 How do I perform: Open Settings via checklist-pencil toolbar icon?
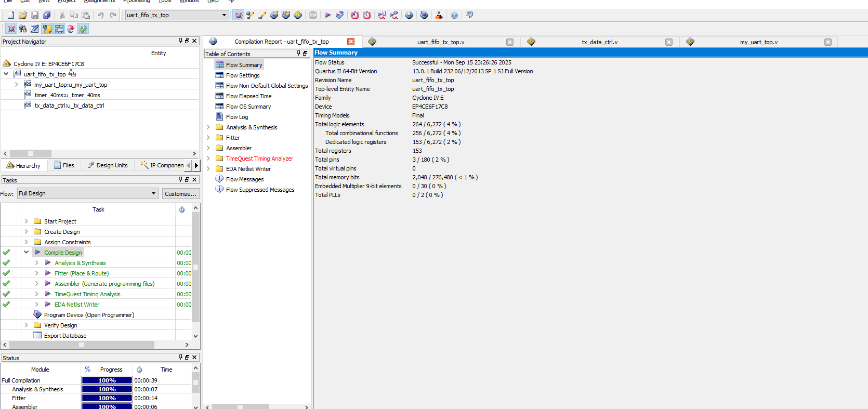pyautogui.click(x=250, y=15)
